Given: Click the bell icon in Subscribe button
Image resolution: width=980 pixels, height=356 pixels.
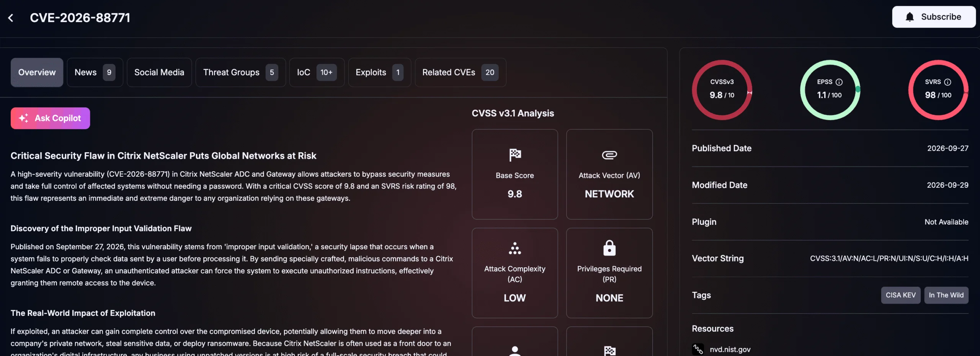Looking at the screenshot, I should (910, 17).
